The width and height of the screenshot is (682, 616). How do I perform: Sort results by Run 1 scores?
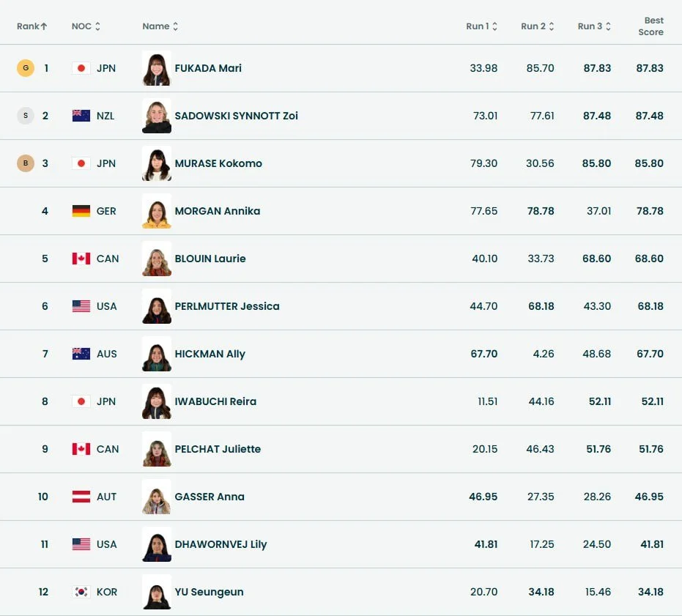pyautogui.click(x=481, y=26)
